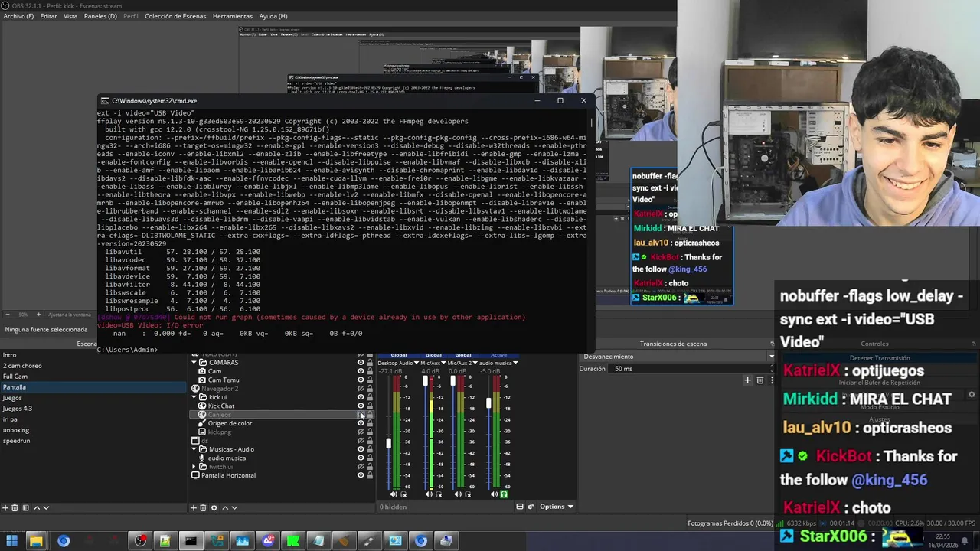
Task: Hide the Kick Chat source eye icon
Action: 361,406
